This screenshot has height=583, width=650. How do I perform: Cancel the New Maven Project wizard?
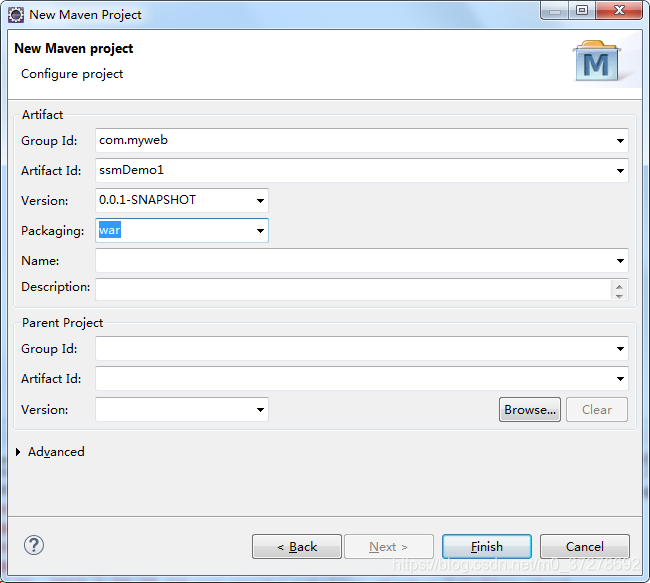[x=585, y=547]
